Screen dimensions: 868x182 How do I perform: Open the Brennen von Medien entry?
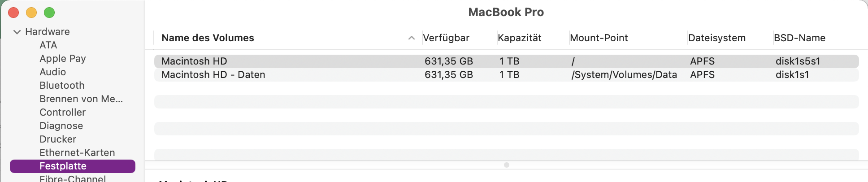tap(81, 99)
